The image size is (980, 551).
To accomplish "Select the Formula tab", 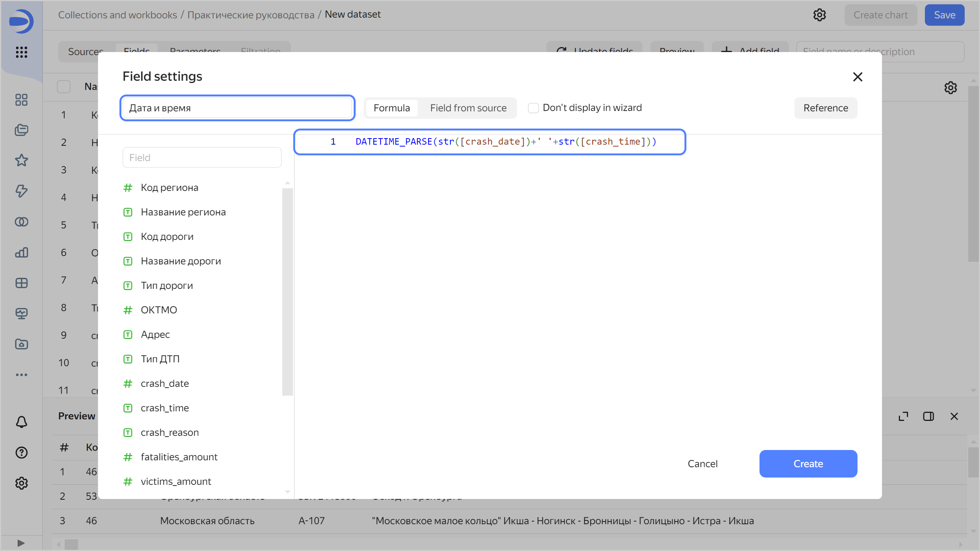I will click(392, 108).
